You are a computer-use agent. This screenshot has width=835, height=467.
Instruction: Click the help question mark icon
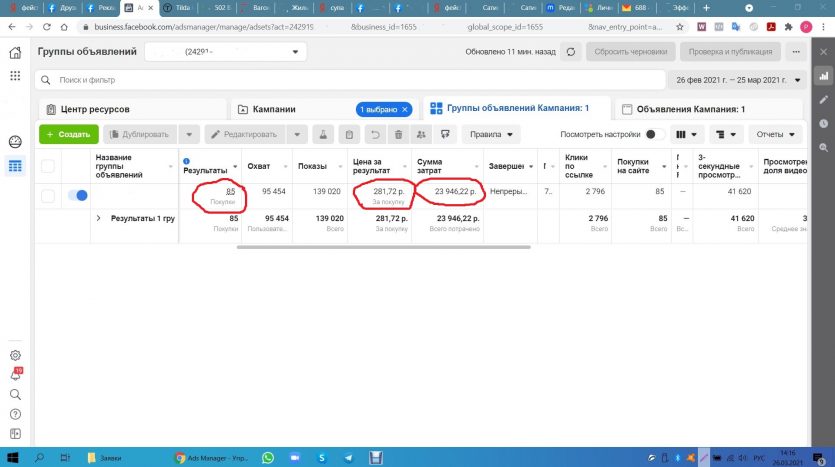pos(15,414)
